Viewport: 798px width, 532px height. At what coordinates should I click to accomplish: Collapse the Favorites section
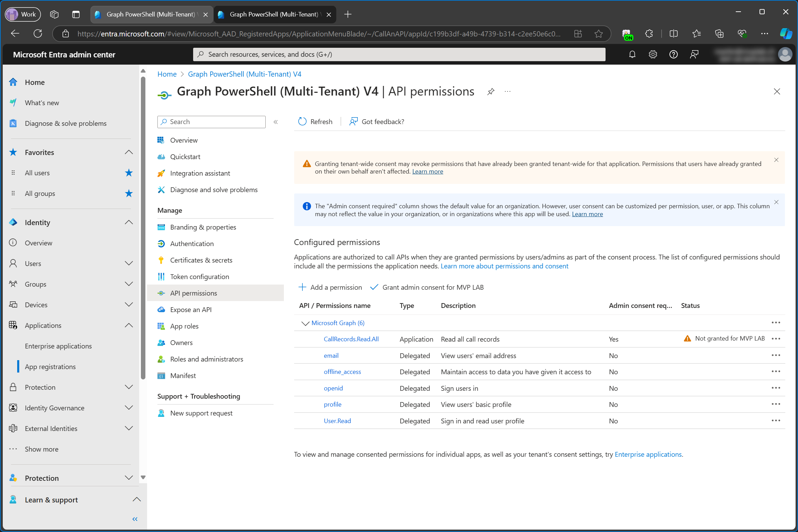(x=129, y=152)
